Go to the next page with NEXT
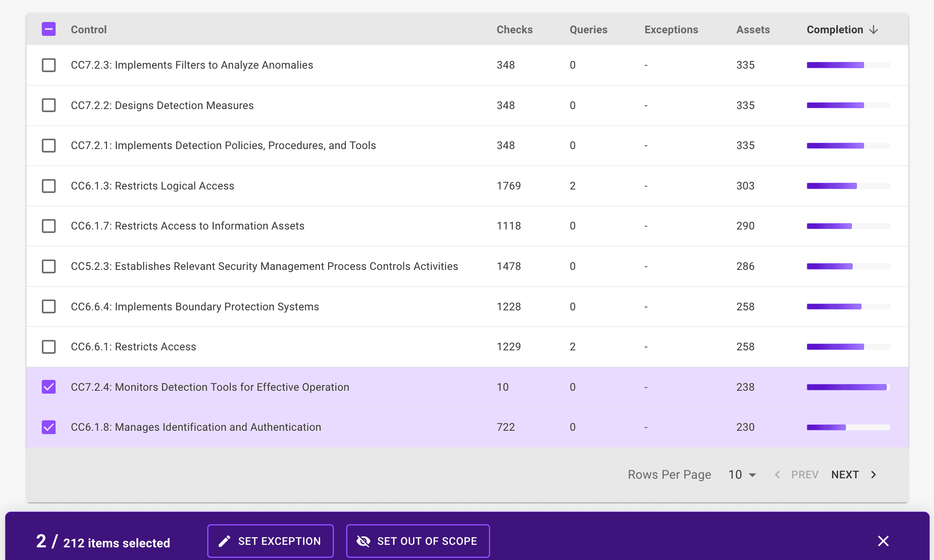This screenshot has width=934, height=560. point(845,475)
